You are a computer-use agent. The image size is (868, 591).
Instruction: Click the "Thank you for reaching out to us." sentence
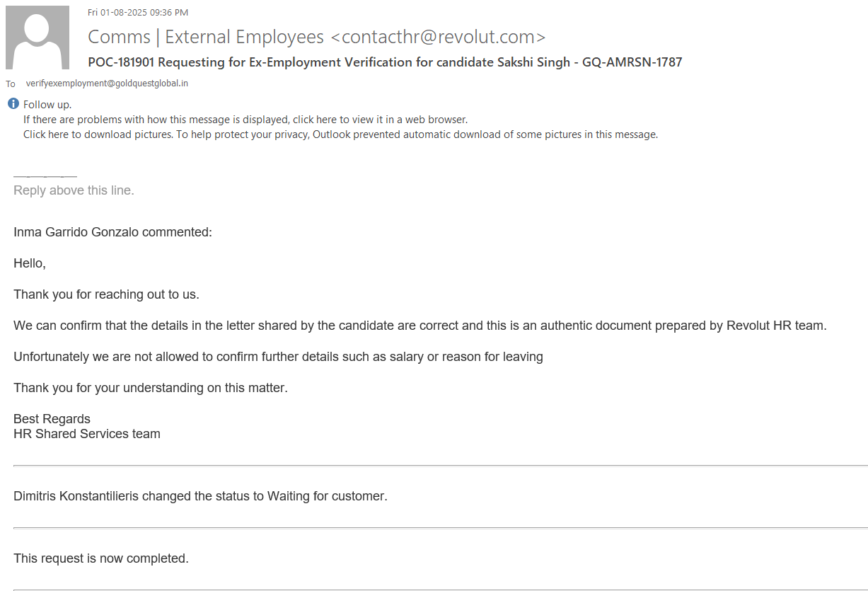pyautogui.click(x=106, y=294)
